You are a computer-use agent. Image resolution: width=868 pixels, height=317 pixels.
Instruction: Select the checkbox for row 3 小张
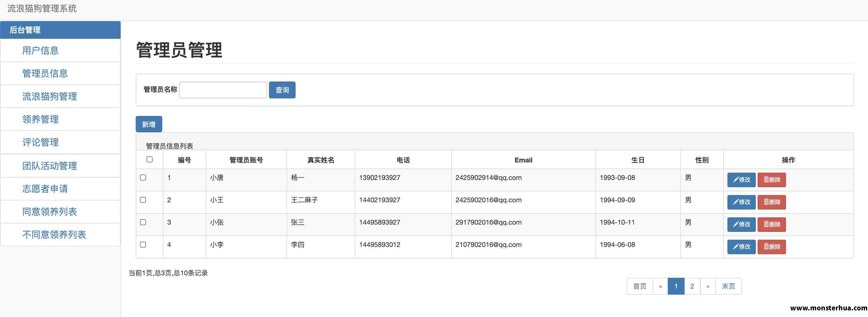tap(143, 222)
